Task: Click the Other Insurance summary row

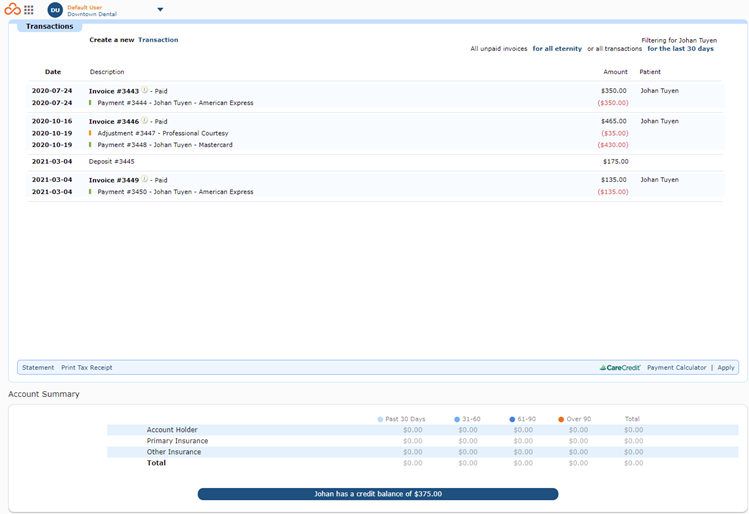Action: click(423, 452)
